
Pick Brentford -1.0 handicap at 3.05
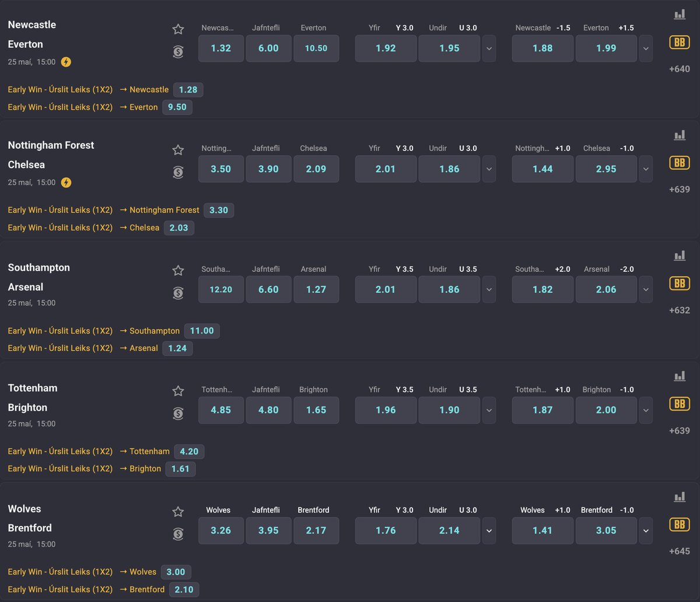coord(606,531)
